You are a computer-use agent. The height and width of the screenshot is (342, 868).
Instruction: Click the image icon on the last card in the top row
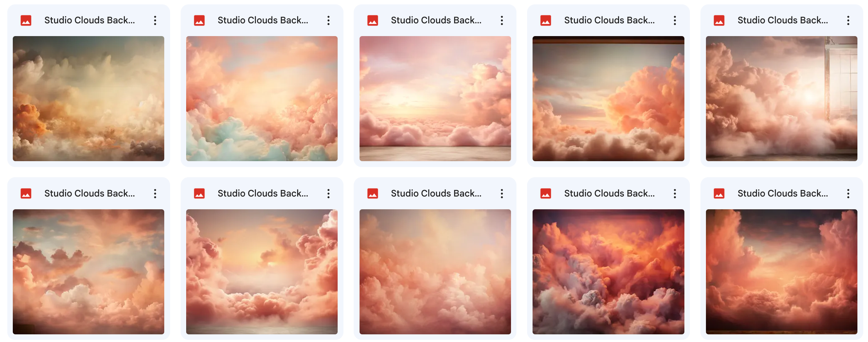(x=719, y=20)
